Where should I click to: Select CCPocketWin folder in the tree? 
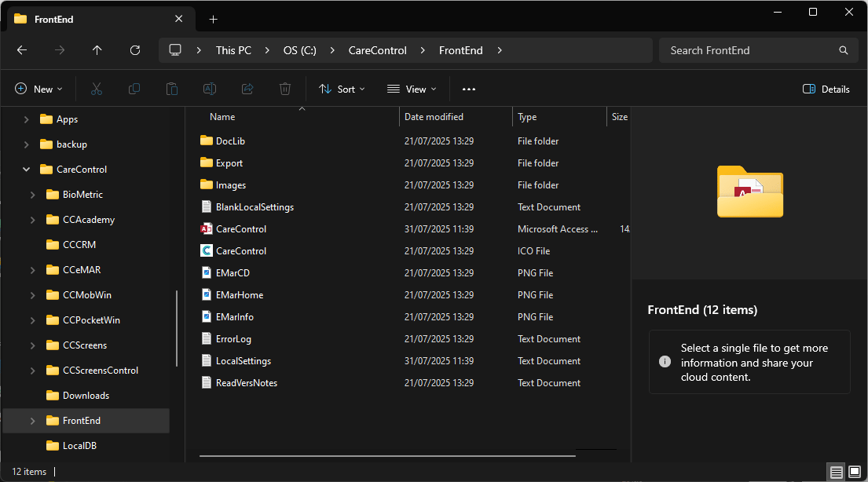click(x=91, y=320)
